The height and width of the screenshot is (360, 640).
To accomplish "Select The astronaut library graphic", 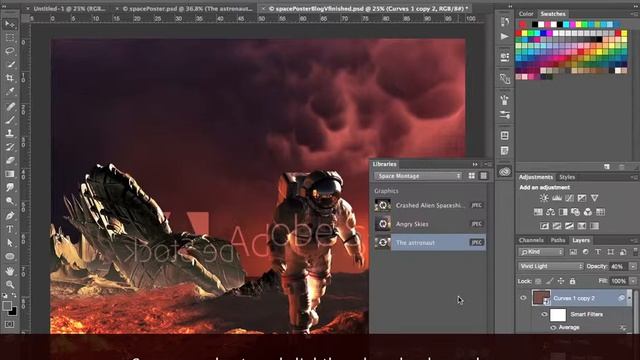I will pyautogui.click(x=430, y=242).
